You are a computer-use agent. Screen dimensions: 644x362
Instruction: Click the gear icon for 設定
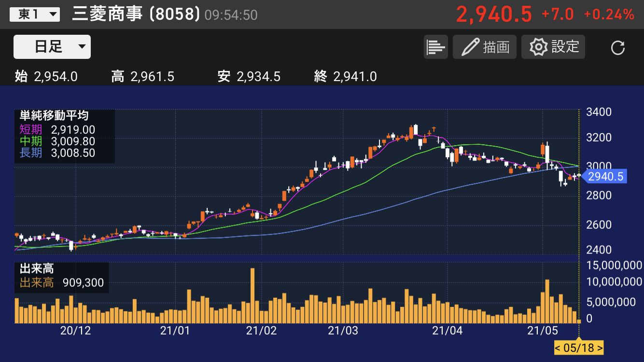click(538, 47)
